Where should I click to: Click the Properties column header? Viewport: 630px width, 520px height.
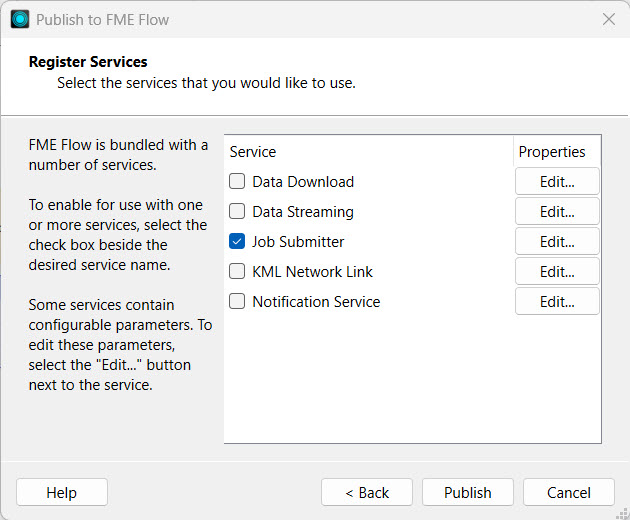point(551,152)
